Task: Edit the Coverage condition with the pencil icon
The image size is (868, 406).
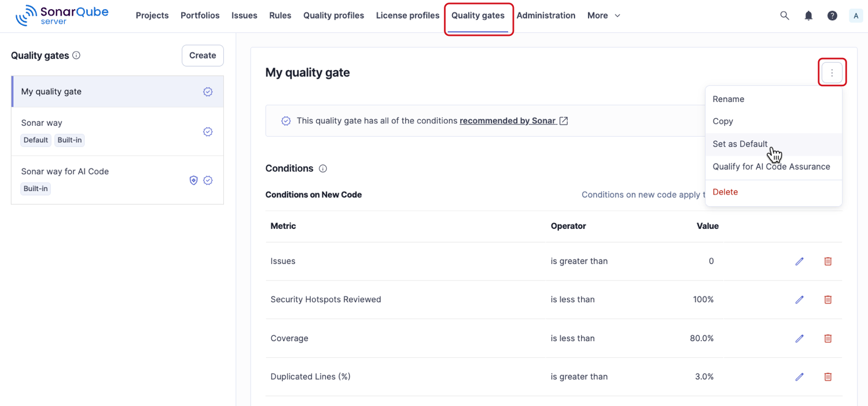Action: [799, 338]
